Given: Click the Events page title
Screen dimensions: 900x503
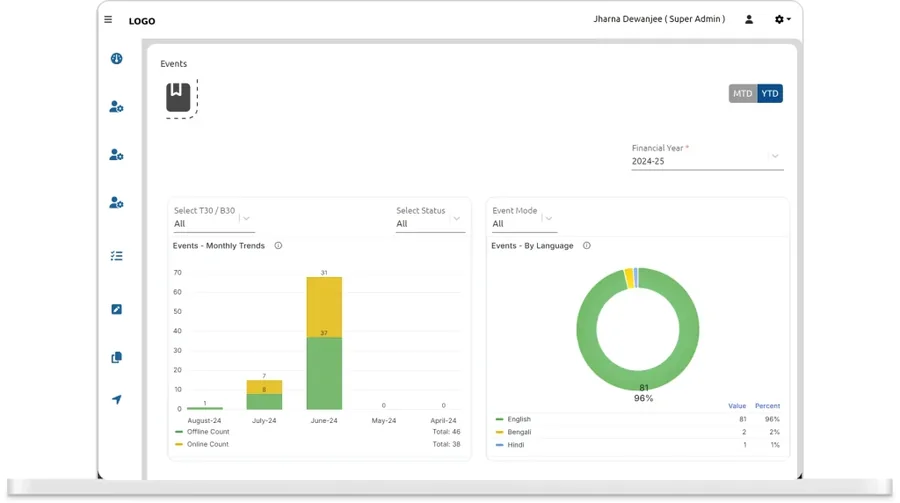Looking at the screenshot, I should click(x=173, y=64).
